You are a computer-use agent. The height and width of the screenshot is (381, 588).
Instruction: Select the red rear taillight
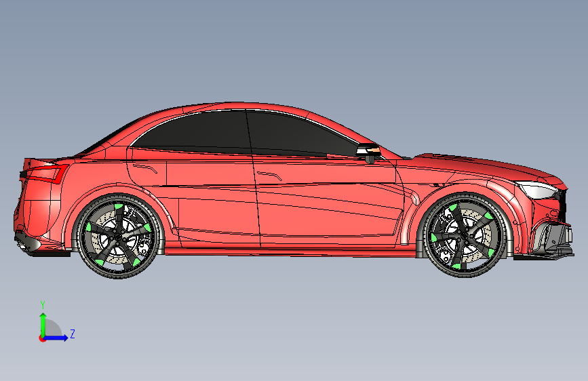[45, 174]
